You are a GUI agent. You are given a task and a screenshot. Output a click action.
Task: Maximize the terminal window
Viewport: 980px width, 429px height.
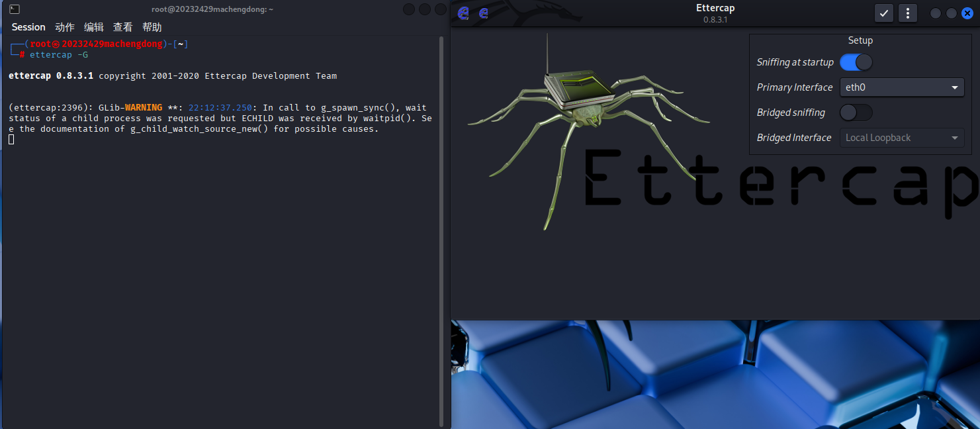click(x=425, y=9)
